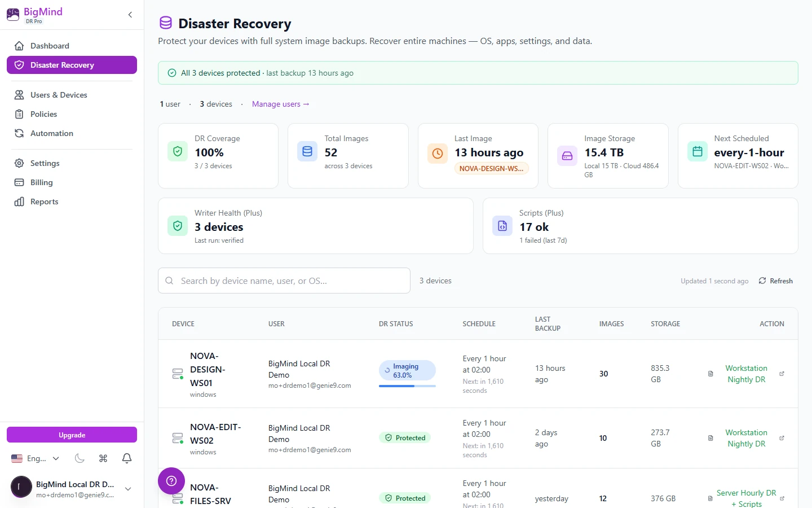Open Users & Devices section
This screenshot has width=812, height=508.
pyautogui.click(x=72, y=95)
